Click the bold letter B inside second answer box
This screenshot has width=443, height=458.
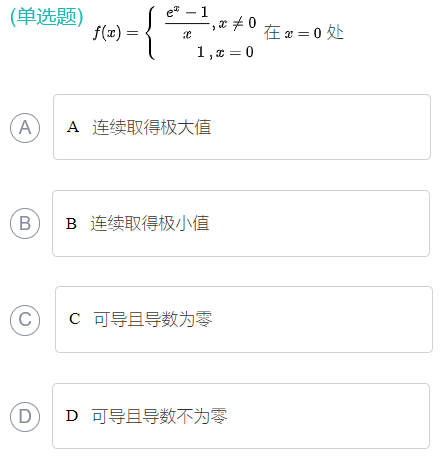pos(71,224)
